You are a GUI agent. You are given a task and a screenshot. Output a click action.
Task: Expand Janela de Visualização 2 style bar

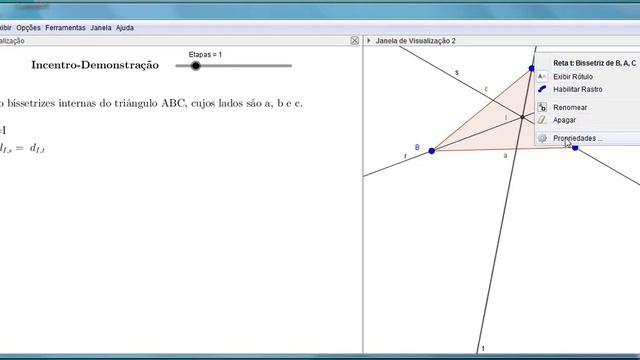coord(369,40)
